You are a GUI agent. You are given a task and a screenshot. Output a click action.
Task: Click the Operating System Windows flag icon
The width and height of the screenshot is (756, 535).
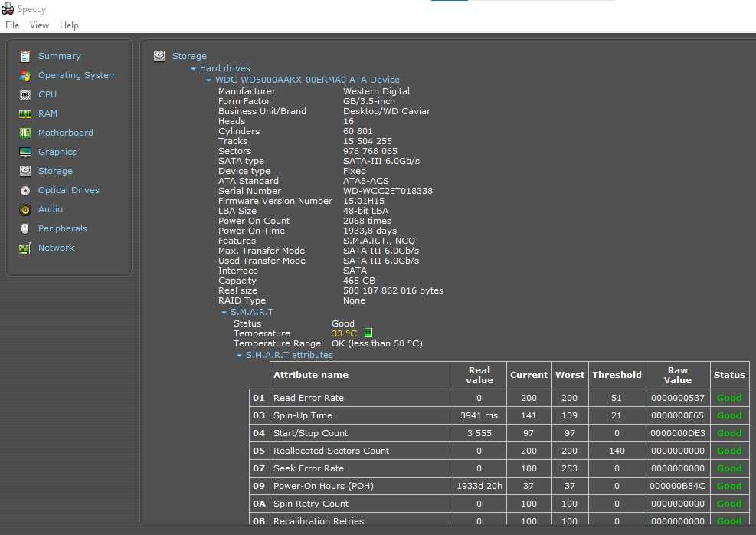coord(25,76)
